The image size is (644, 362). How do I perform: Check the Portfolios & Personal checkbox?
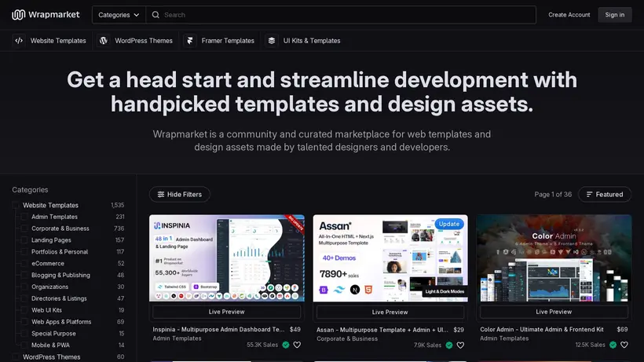click(x=24, y=252)
